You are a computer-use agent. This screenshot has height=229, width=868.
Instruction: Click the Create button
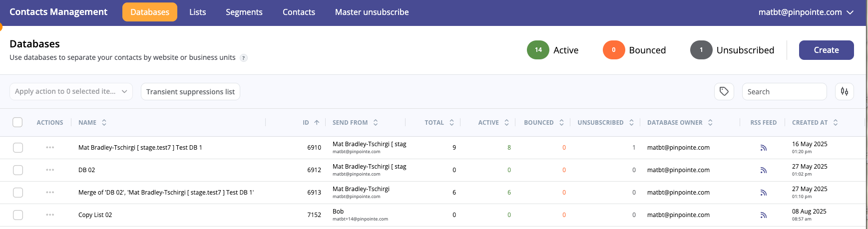pos(826,50)
